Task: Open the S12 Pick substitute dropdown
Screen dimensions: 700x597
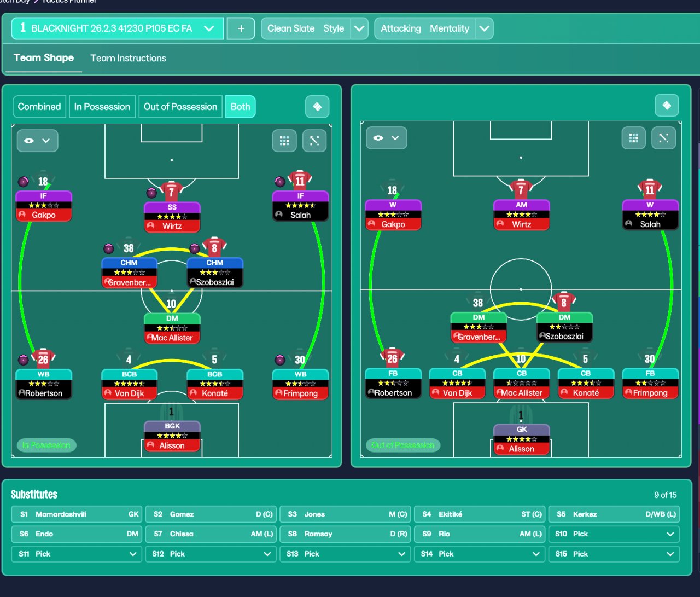Action: [211, 554]
